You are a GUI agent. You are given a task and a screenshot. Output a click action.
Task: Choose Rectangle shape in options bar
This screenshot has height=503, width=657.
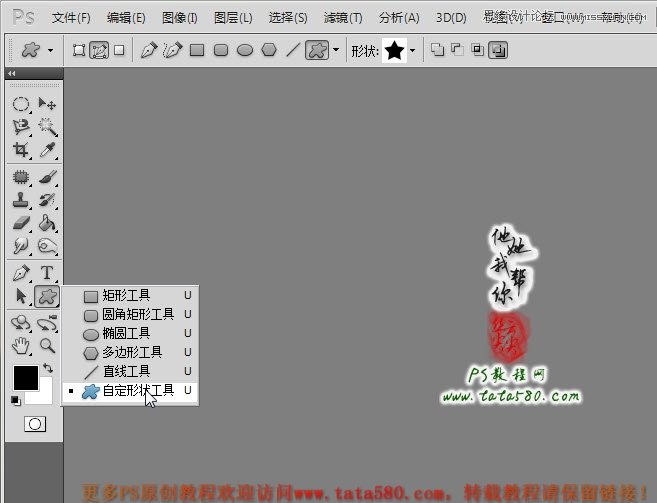point(197,50)
